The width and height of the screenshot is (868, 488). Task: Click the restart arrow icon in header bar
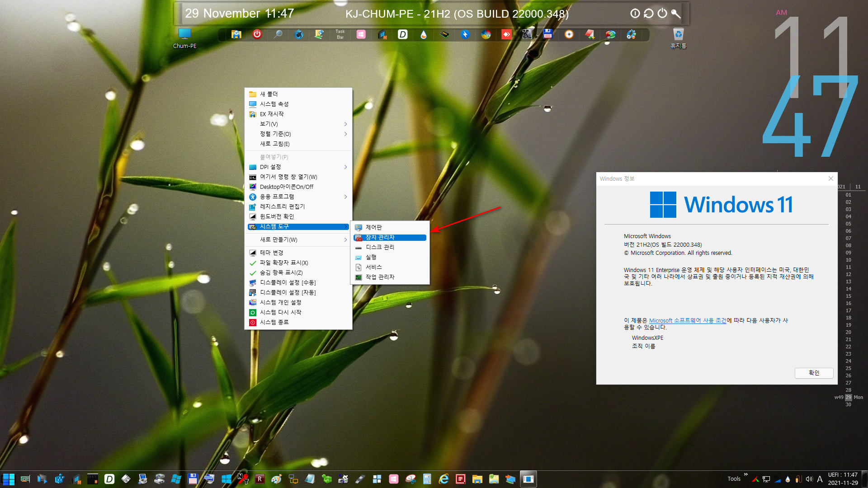[x=648, y=13]
